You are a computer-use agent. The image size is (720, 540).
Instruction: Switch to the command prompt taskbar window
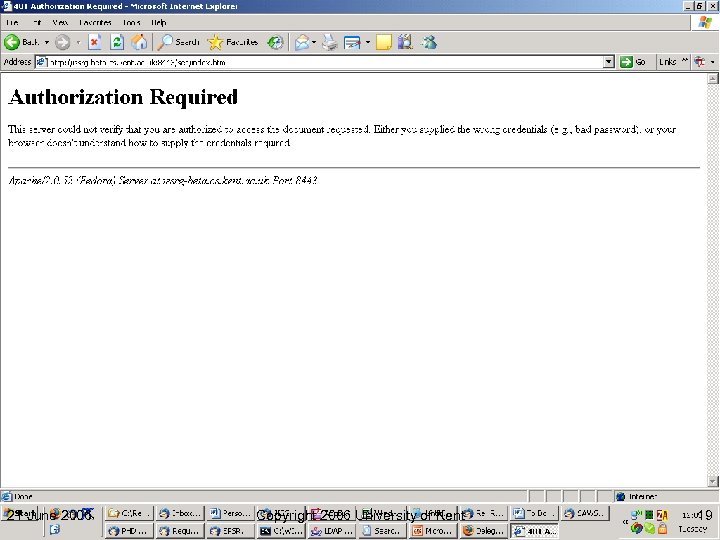[281, 530]
